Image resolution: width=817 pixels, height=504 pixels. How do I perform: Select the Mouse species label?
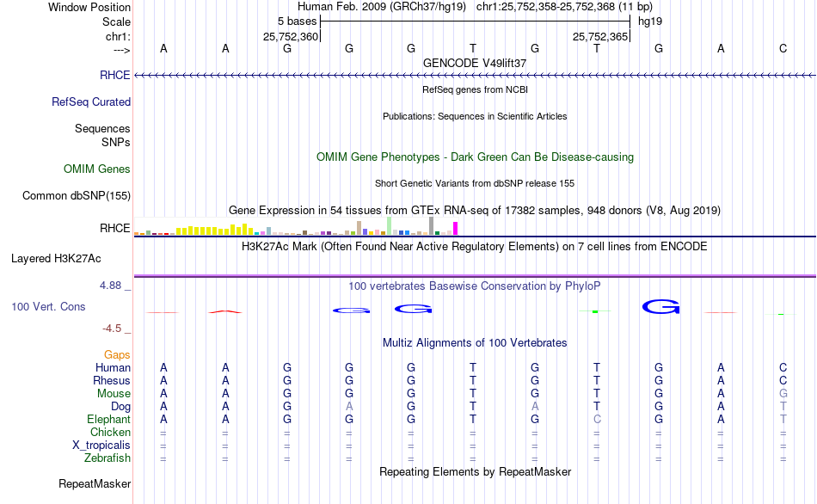click(114, 394)
